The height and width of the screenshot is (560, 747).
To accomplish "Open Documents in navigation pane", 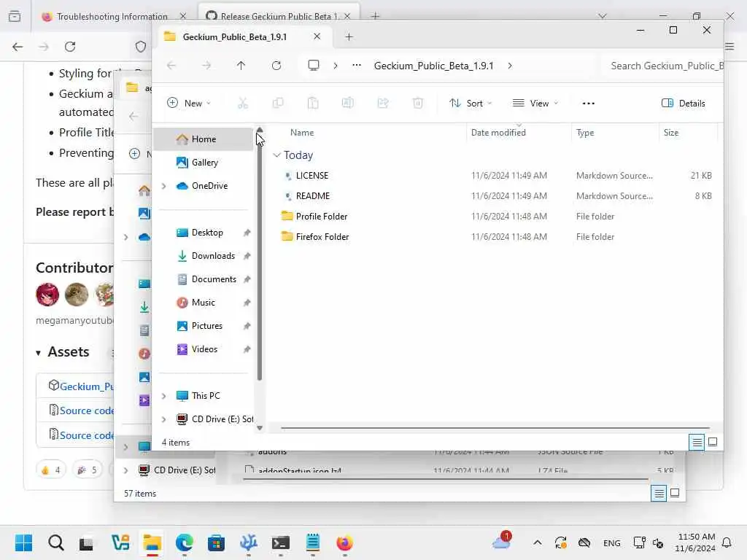I will (204, 279).
